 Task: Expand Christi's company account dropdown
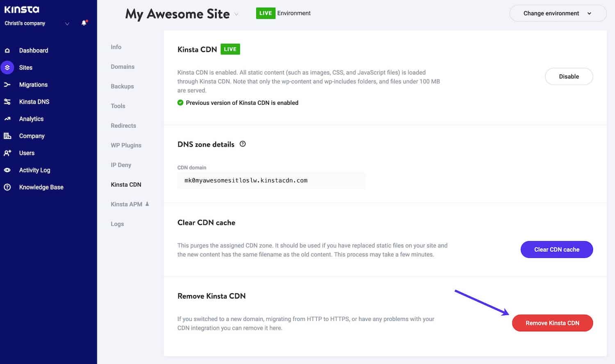pyautogui.click(x=67, y=23)
